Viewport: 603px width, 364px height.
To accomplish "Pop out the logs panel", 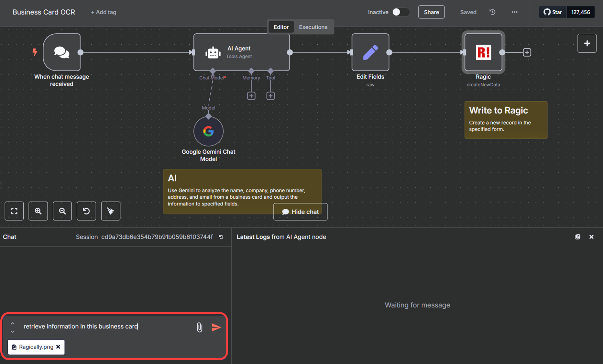I will pos(577,237).
